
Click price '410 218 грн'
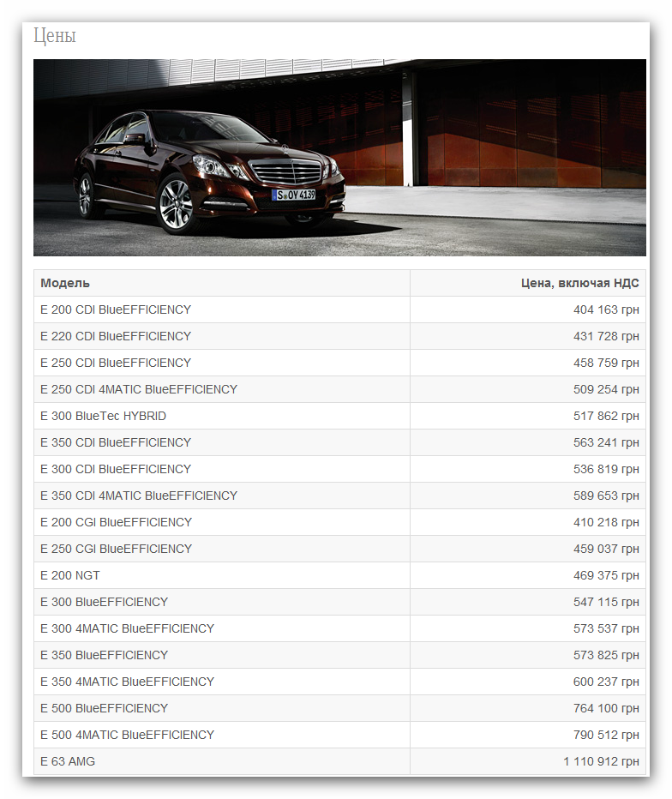tap(606, 522)
